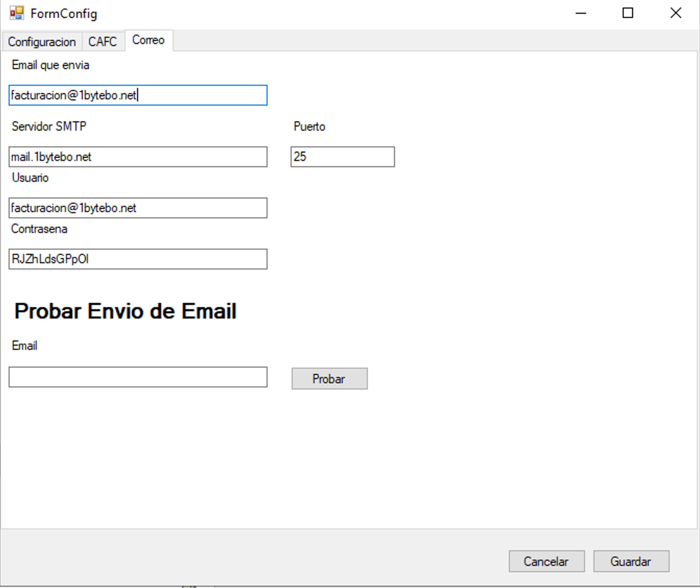Viewport: 700px width, 588px height.
Task: Click the 'Contrasena' label
Action: pyautogui.click(x=39, y=229)
